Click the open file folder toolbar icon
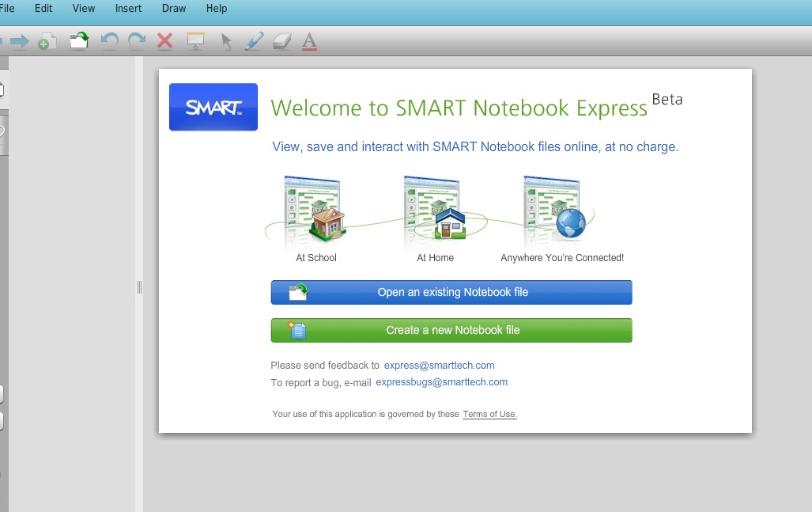The width and height of the screenshot is (812, 512). [79, 41]
